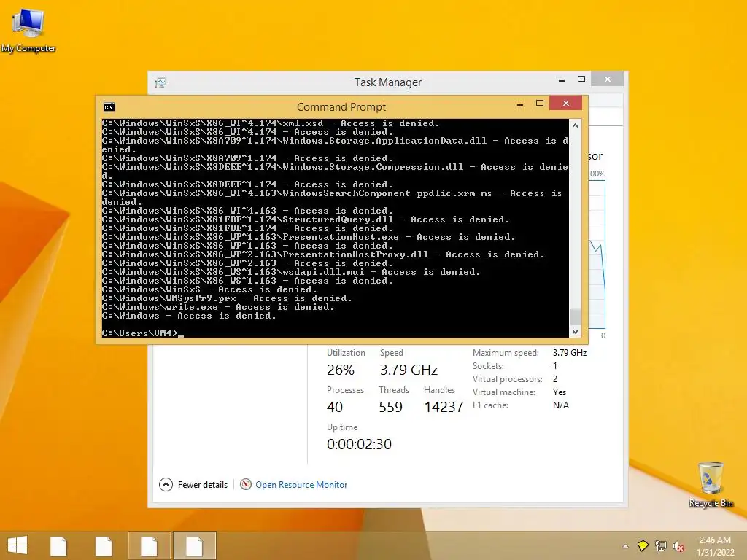
Task: Show hidden tray icons arrow
Action: pos(625,546)
